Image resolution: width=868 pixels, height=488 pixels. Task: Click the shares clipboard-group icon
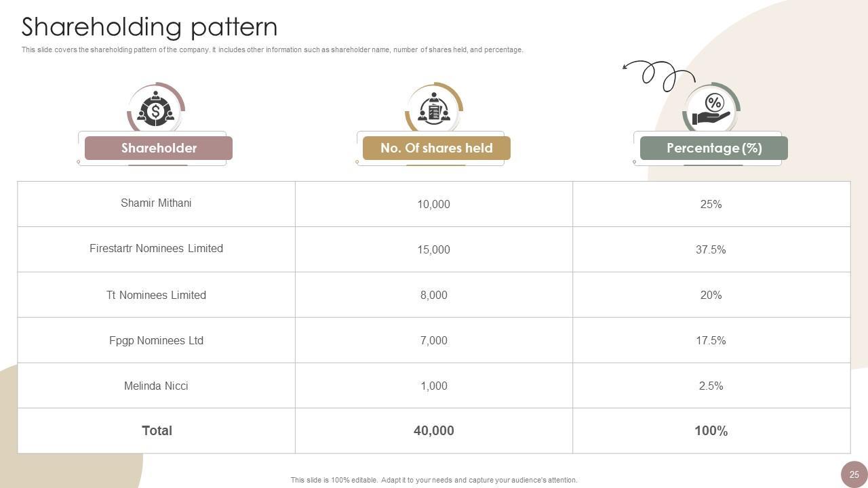pyautogui.click(x=434, y=108)
